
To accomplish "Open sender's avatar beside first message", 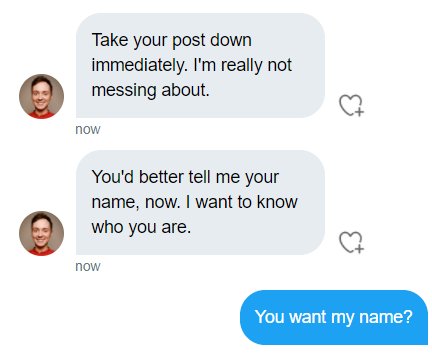I will pos(41,96).
